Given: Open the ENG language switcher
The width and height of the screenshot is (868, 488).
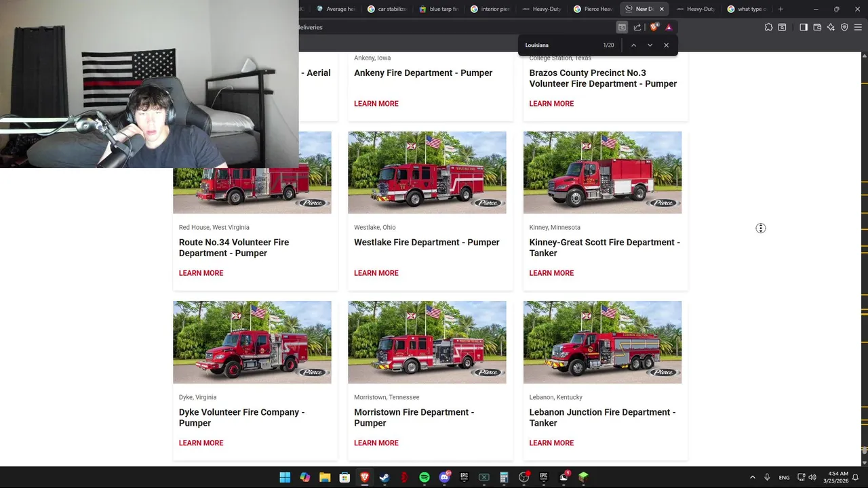Looking at the screenshot, I should pyautogui.click(x=784, y=477).
